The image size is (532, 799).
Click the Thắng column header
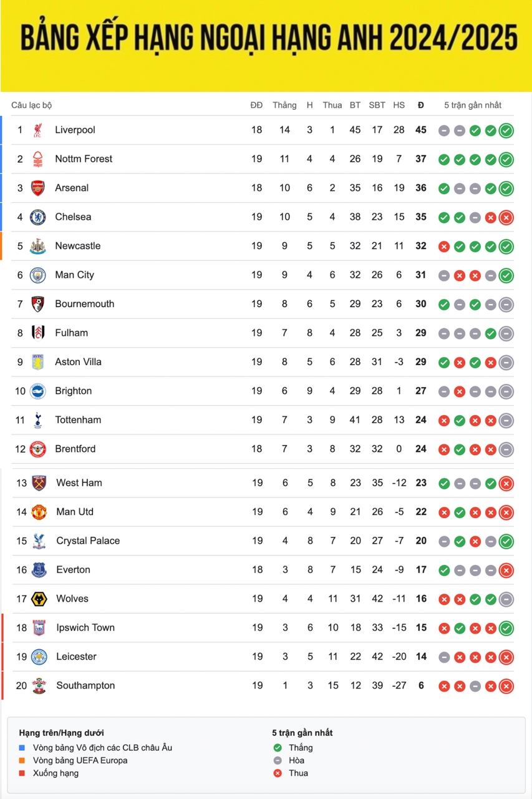pos(284,105)
